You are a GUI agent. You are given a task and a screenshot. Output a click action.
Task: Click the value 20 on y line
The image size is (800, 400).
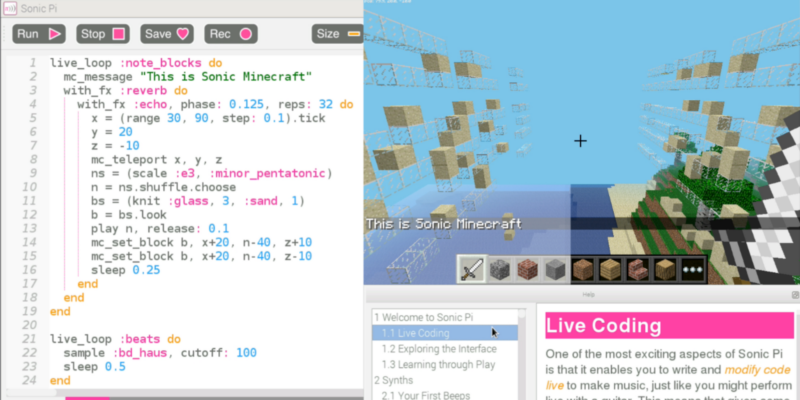pos(126,132)
